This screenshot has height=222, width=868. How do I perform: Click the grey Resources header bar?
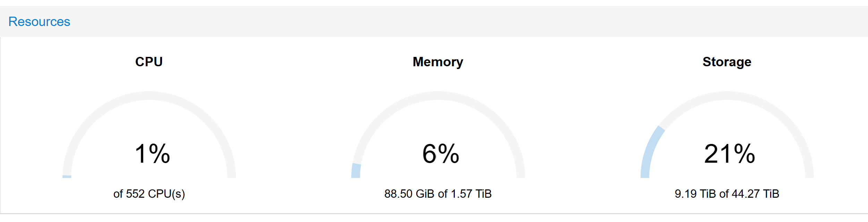(434, 22)
